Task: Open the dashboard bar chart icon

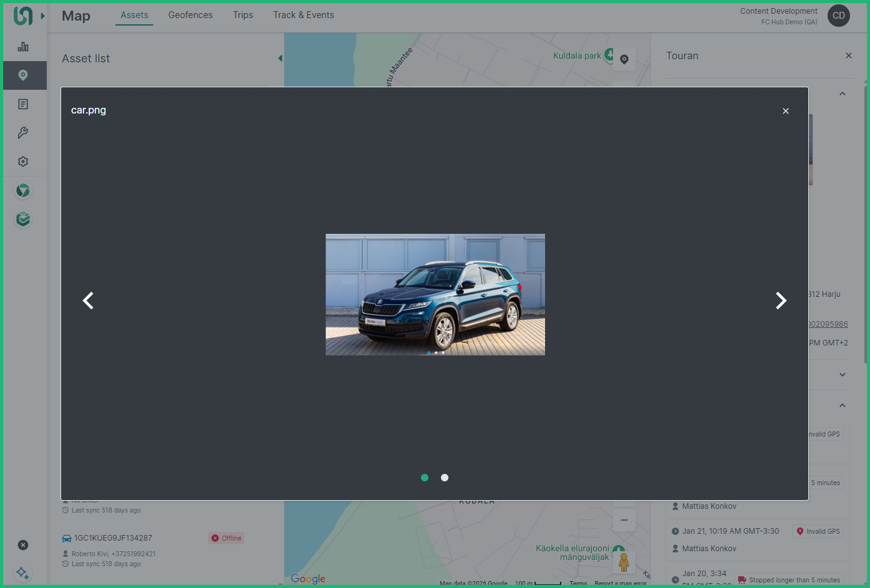Action: coord(23,47)
